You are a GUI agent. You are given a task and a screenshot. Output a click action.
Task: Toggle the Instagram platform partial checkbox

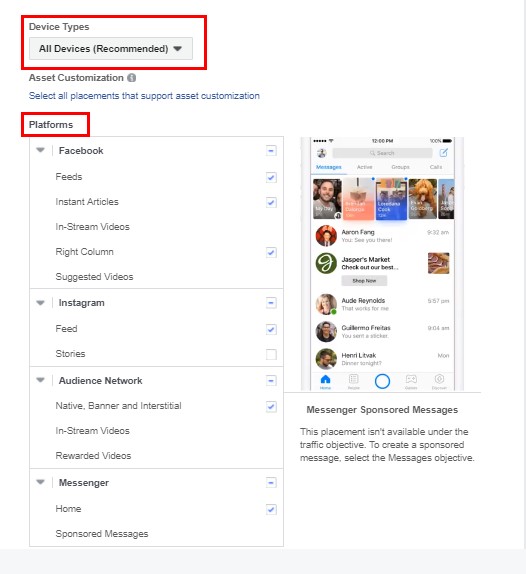[x=271, y=303]
